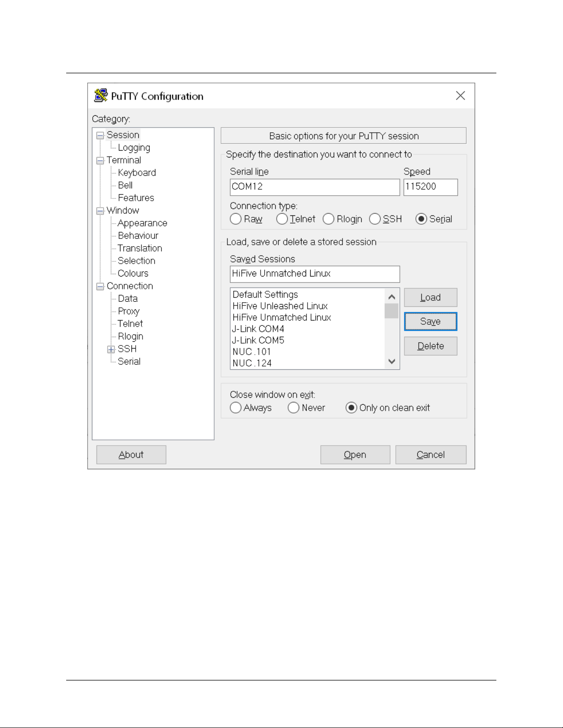Open the Colours category
Image resolution: width=563 pixels, height=728 pixels.
[x=133, y=273]
